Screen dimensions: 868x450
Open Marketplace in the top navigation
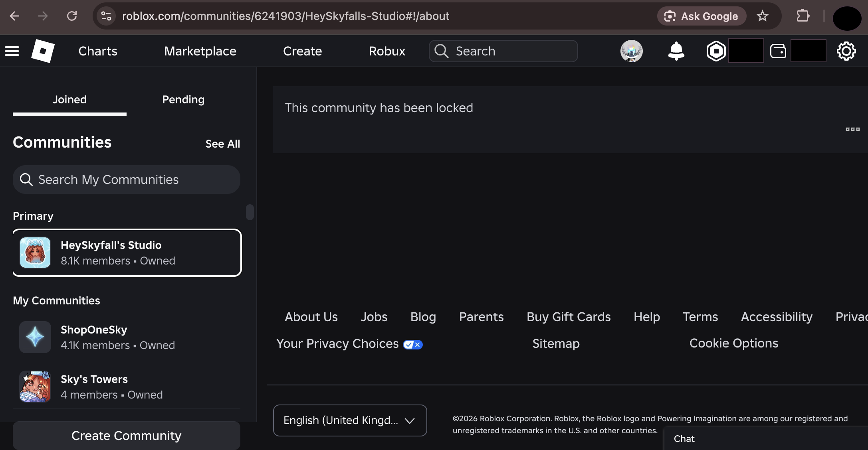click(x=200, y=51)
